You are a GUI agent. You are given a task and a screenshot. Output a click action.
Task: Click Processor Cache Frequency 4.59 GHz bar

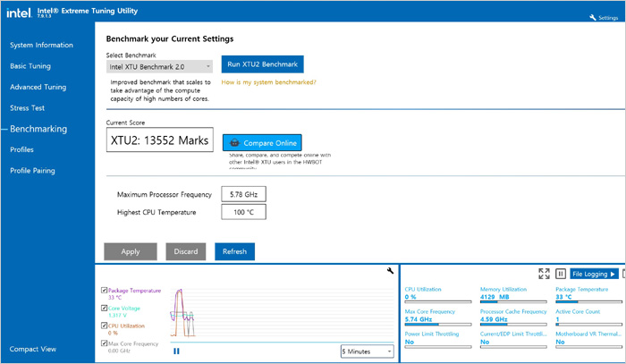coord(513,325)
